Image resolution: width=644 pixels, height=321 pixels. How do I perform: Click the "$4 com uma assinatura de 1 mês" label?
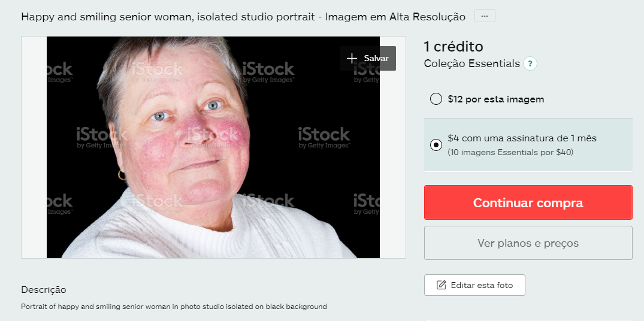pos(522,138)
